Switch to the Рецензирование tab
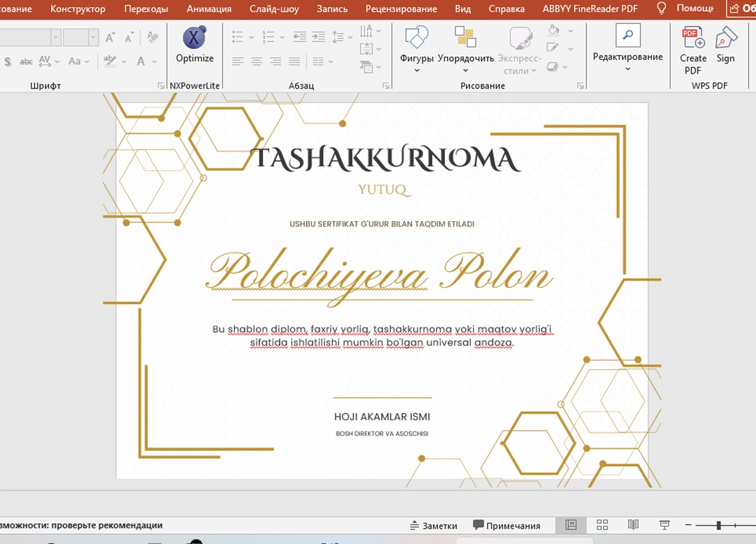This screenshot has width=756, height=544. 401,9
